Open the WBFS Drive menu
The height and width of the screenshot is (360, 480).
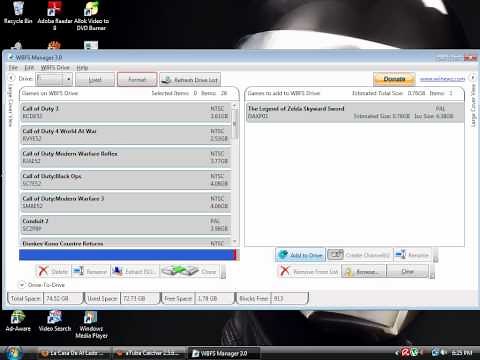pyautogui.click(x=55, y=68)
